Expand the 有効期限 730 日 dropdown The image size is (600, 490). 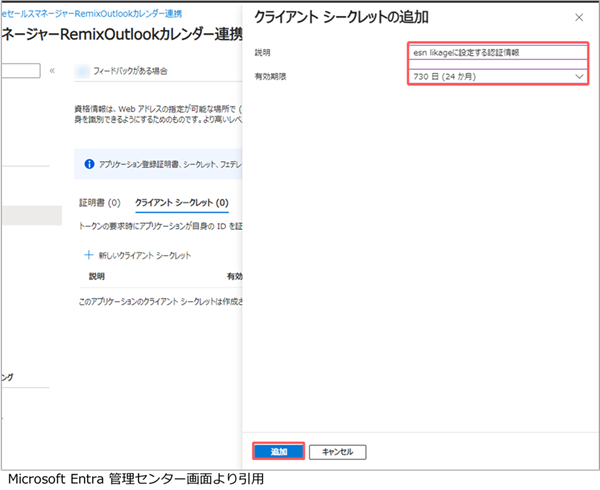point(497,75)
